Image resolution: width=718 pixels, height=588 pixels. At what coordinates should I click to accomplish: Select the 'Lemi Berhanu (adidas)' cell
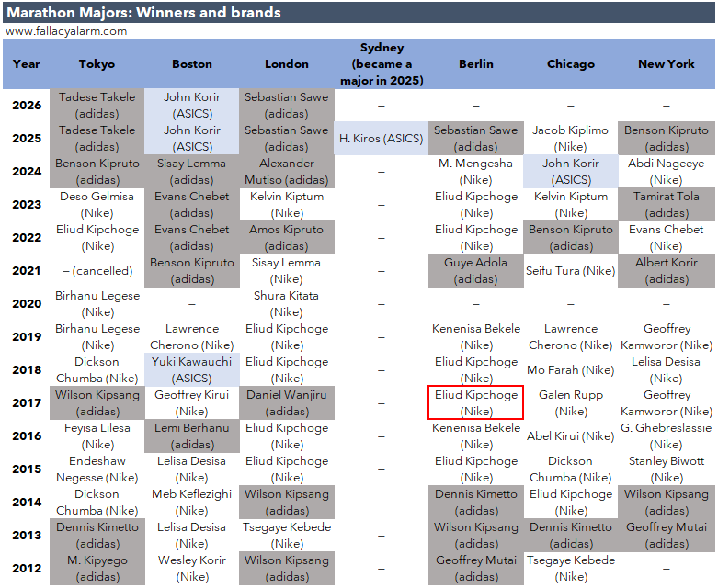click(192, 436)
